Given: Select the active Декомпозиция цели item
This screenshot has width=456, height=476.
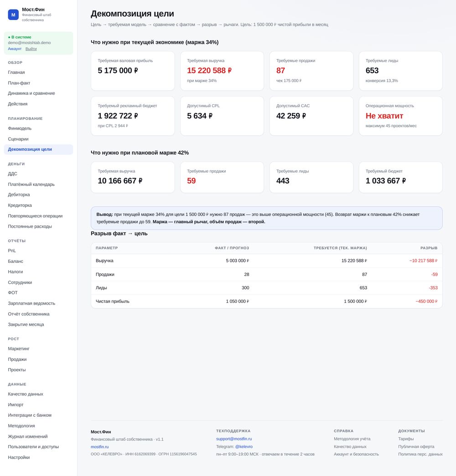Looking at the screenshot, I should tap(39, 149).
